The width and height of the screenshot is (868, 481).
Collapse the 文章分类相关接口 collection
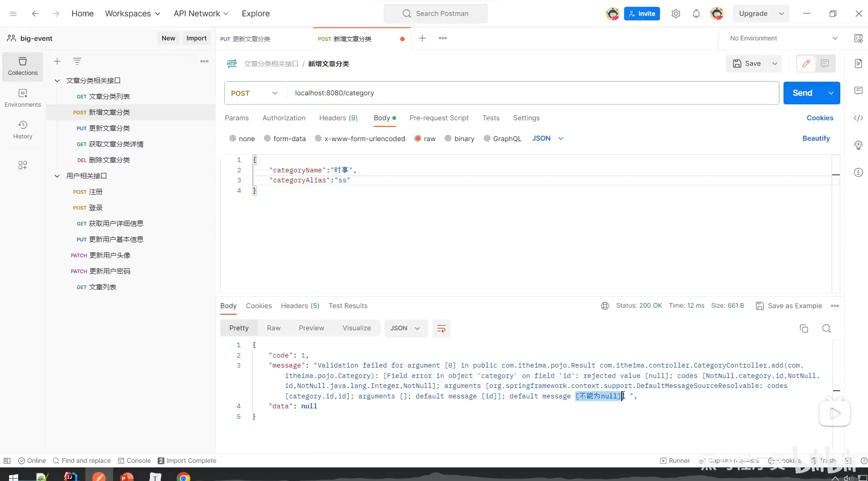pos(57,81)
